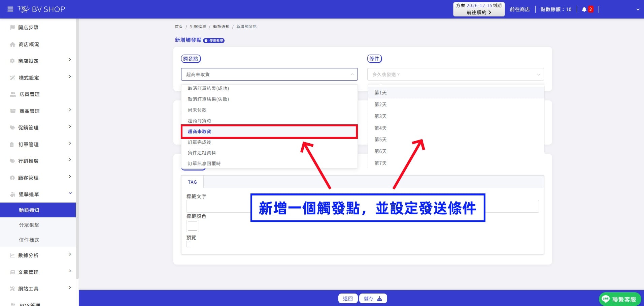The width and height of the screenshot is (644, 306).
Task: Choose the 訂單完成後 trigger option
Action: [269, 142]
